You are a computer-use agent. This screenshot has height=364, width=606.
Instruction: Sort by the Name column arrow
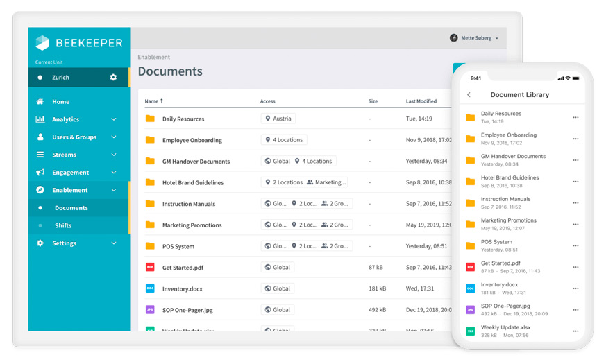(x=162, y=101)
